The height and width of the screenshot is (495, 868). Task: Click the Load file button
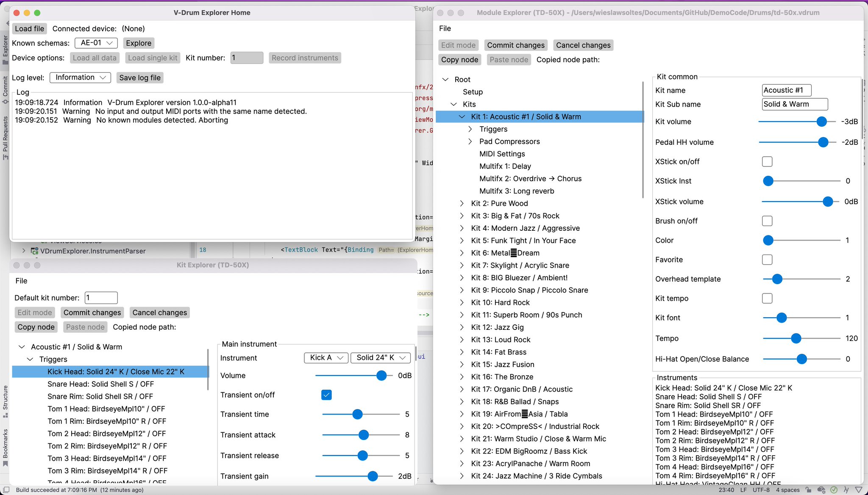tap(29, 28)
